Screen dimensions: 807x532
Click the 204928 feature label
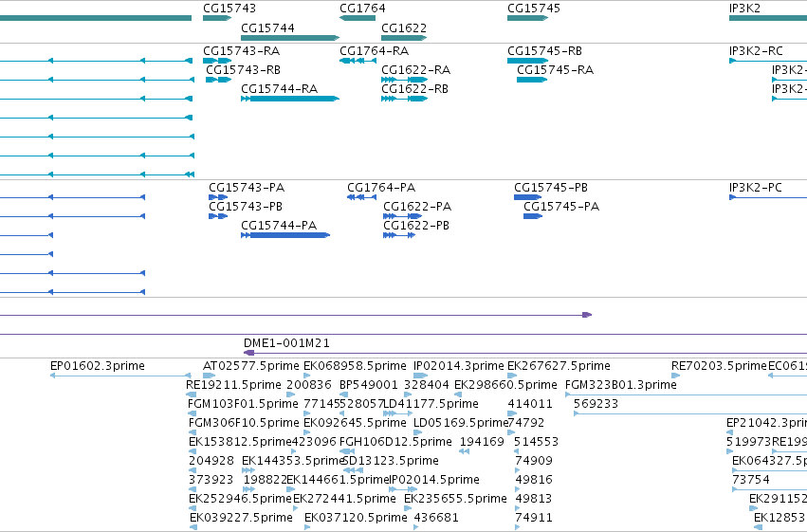[211, 461]
